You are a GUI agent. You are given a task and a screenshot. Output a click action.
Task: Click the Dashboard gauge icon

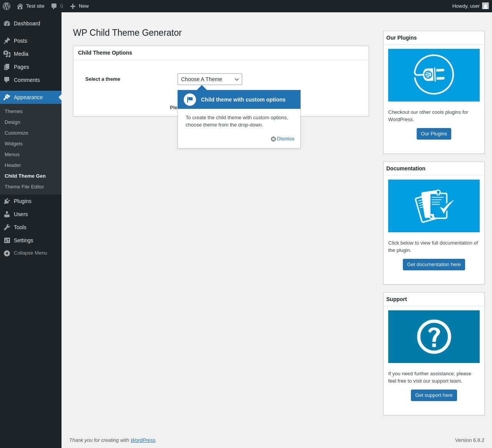(x=7, y=23)
